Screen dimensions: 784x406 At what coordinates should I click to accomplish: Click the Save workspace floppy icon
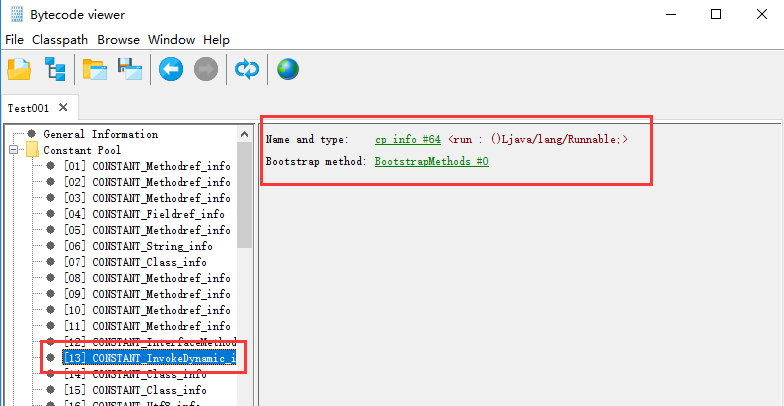point(130,69)
